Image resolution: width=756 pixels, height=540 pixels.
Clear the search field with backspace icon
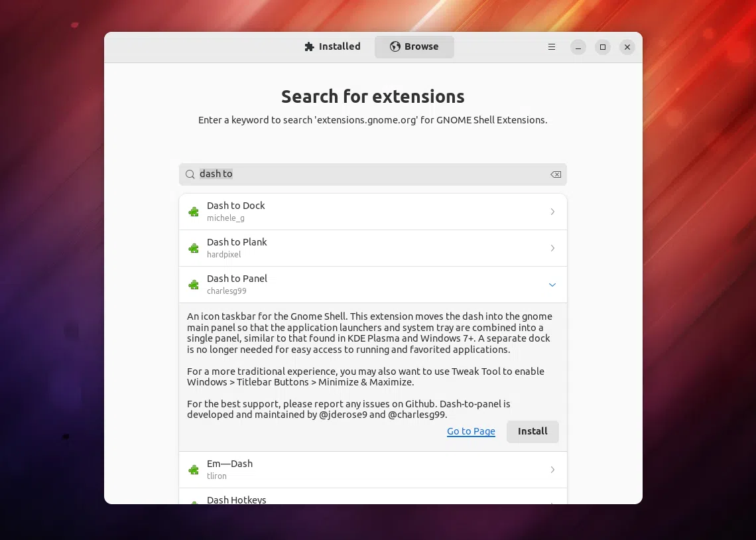click(x=556, y=174)
